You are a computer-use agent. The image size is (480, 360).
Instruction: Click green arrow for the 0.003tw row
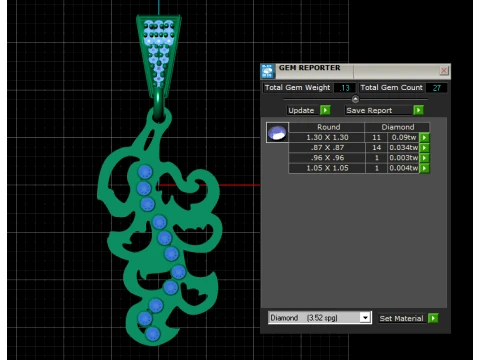click(x=424, y=158)
